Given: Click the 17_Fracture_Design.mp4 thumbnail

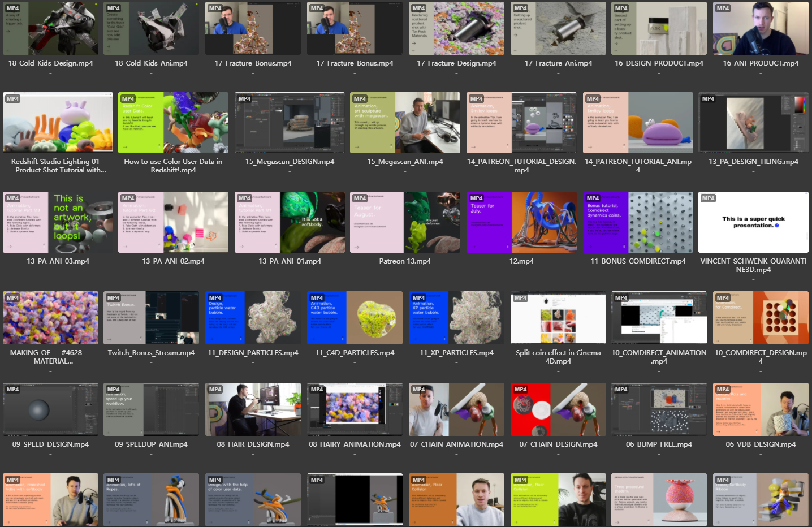Looking at the screenshot, I should tap(456, 28).
